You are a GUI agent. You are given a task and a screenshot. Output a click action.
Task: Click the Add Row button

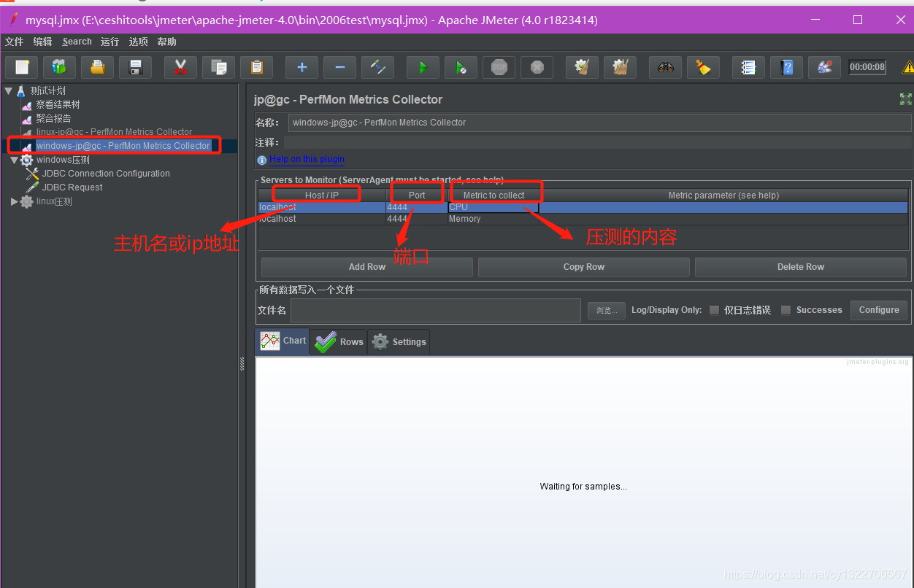pos(367,267)
